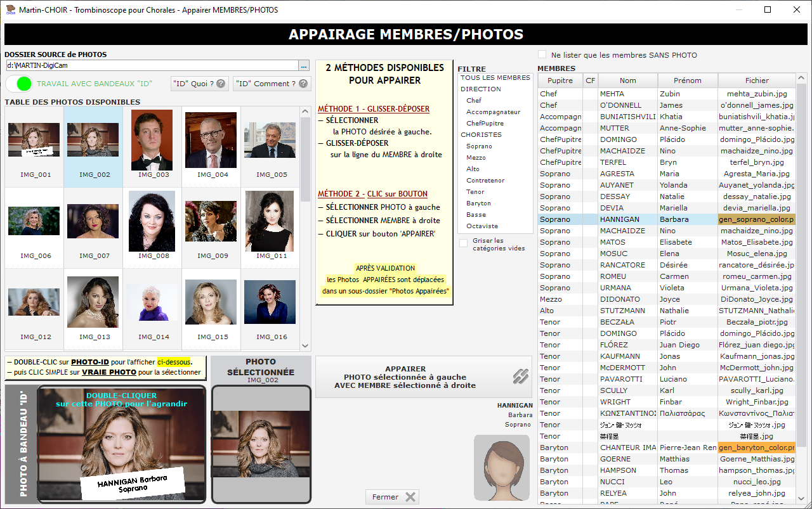This screenshot has width=812, height=509.
Task: Enable listing only members SANS PHOTO
Action: [542, 55]
